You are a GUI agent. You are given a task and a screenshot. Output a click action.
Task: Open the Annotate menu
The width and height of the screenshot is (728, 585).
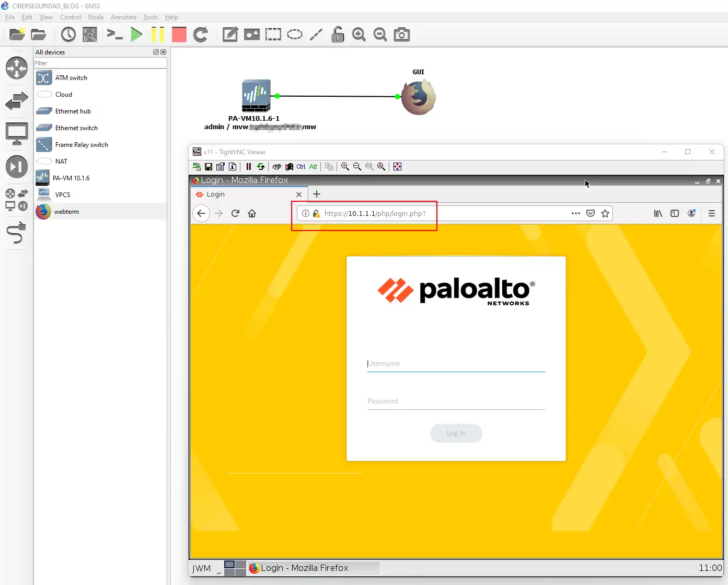coord(123,17)
